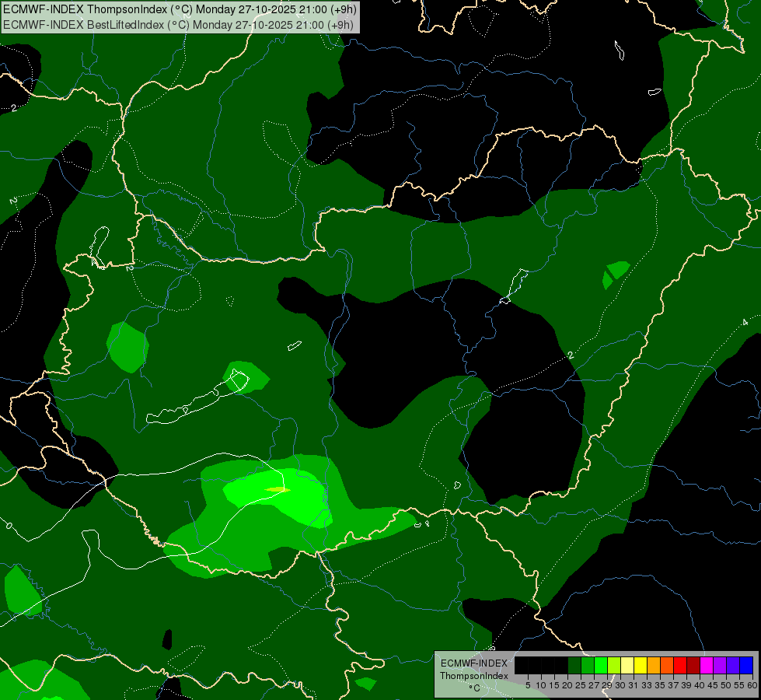Click legend tick label 25
Screen dimensions: 761x700
tap(581, 685)
